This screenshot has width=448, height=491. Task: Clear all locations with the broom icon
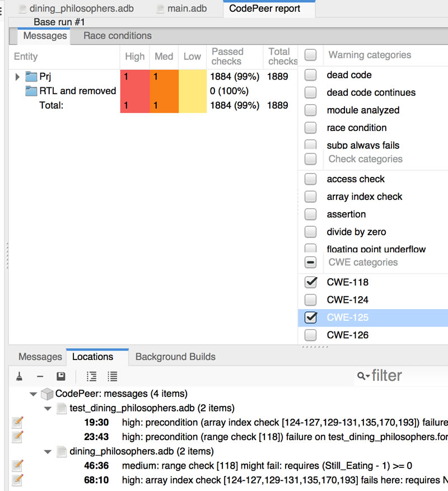20,376
